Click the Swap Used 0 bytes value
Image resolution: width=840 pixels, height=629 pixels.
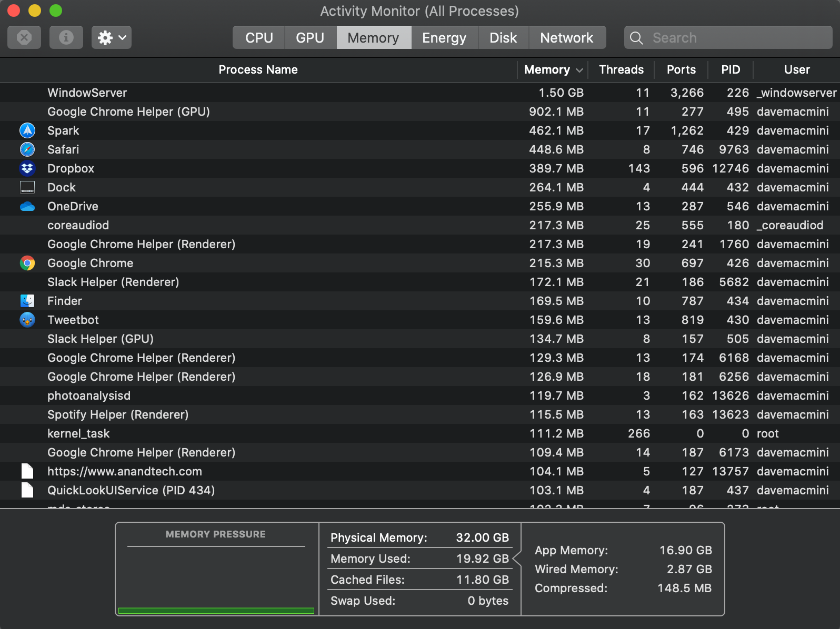point(488,601)
